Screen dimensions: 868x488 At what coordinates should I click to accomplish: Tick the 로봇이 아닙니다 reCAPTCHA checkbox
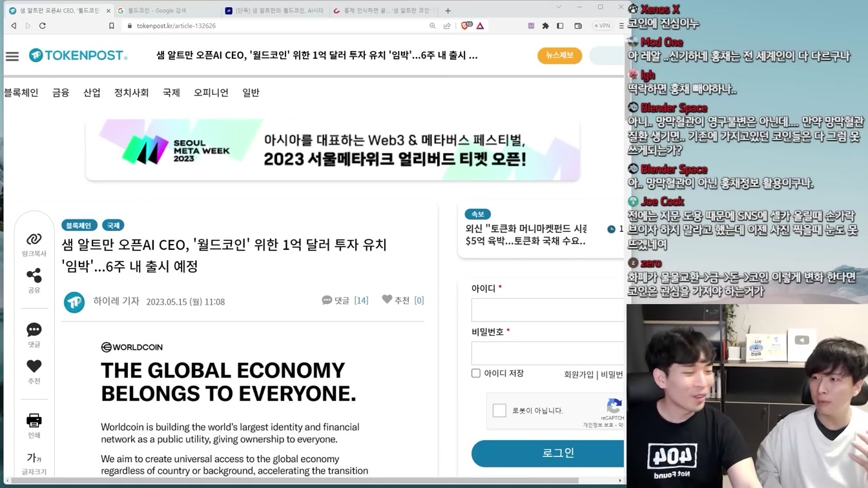pos(499,411)
